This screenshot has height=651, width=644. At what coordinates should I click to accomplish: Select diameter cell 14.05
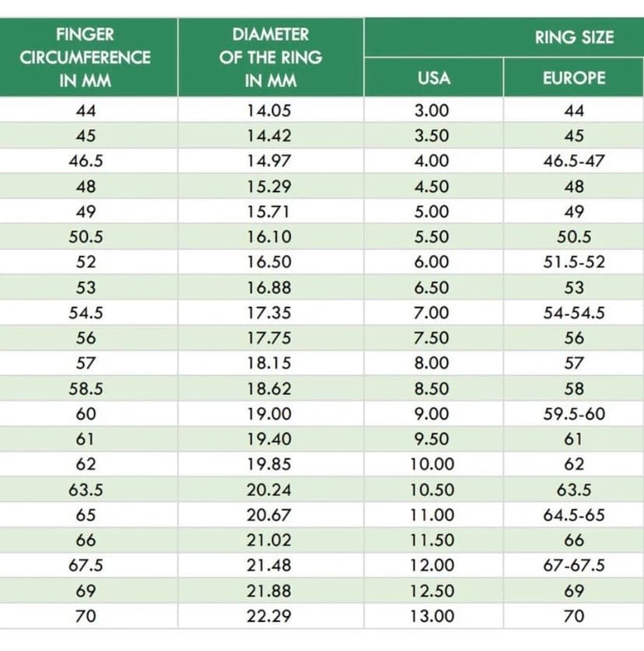270,110
